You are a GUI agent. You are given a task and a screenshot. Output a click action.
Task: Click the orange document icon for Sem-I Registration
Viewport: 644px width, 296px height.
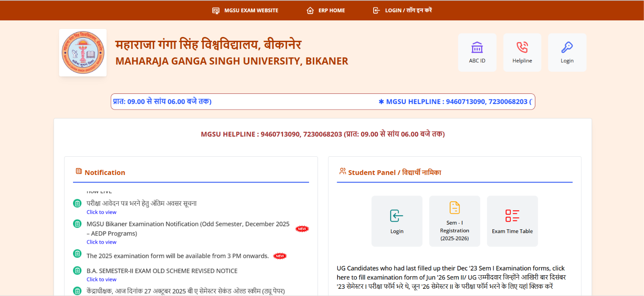coord(455,208)
